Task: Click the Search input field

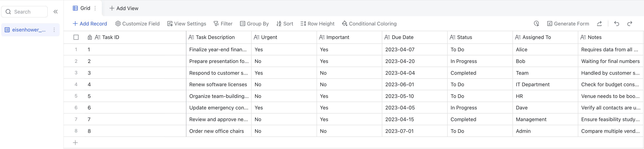Action: pos(25,12)
